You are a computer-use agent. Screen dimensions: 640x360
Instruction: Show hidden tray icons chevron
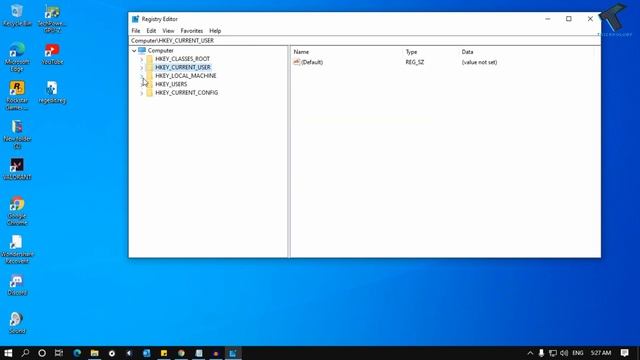[530, 353]
